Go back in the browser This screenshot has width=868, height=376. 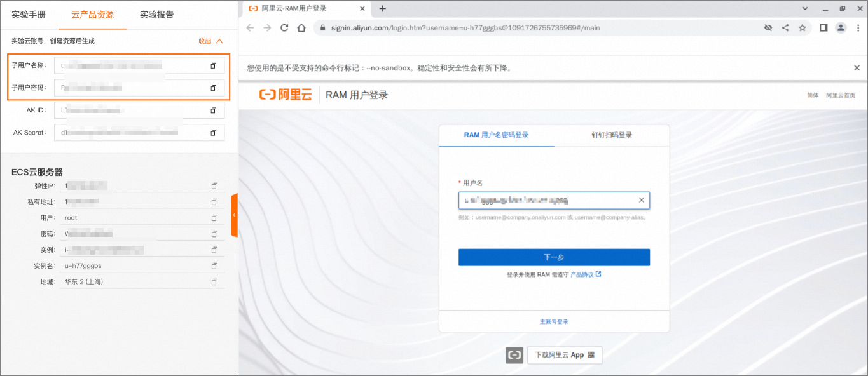coord(250,28)
